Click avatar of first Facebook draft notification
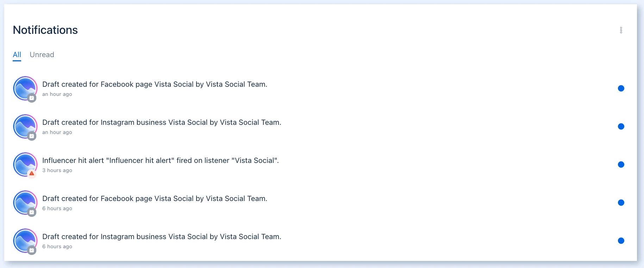 (25, 89)
